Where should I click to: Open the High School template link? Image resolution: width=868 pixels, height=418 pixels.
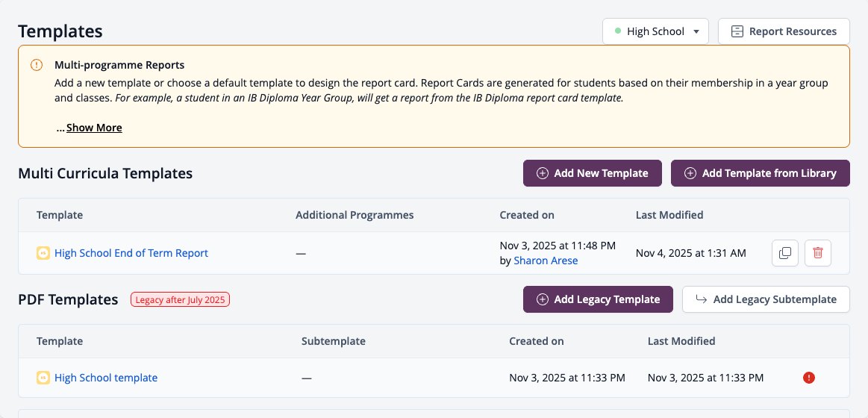pos(106,378)
